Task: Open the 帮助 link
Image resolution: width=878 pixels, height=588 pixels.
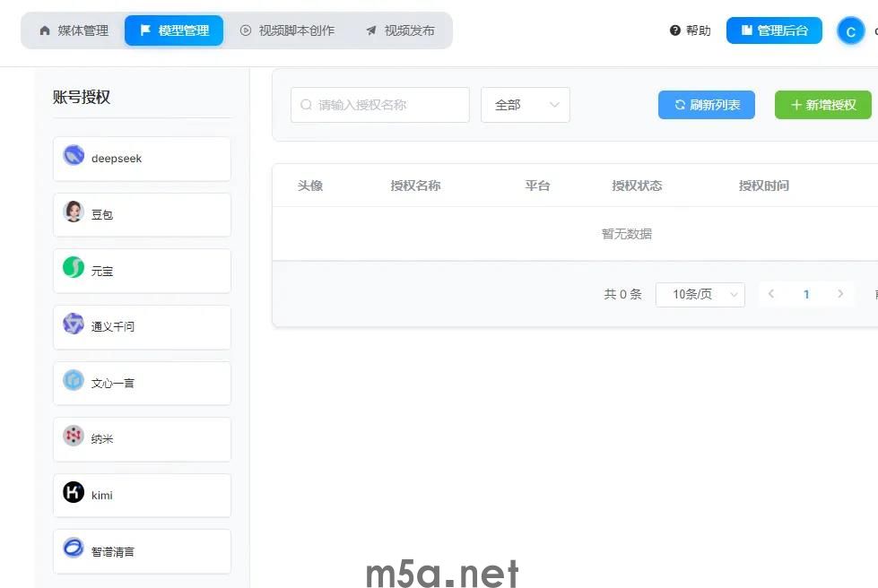Action: [699, 30]
